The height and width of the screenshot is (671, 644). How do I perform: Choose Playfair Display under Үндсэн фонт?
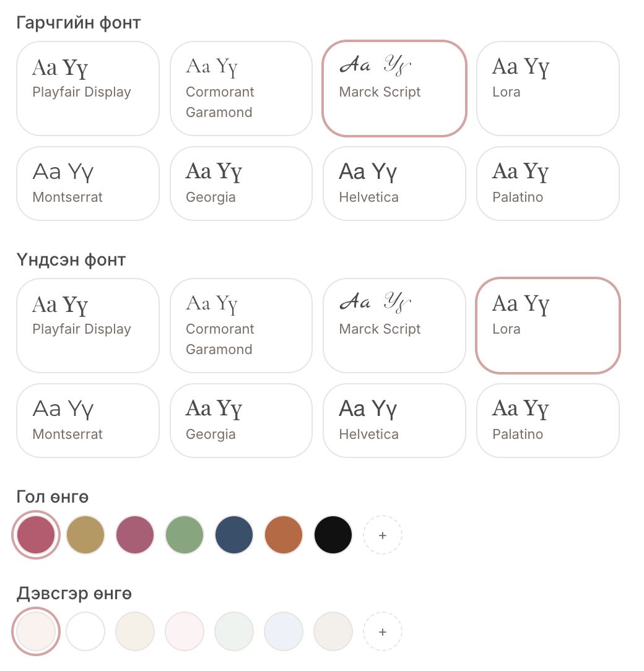[88, 326]
